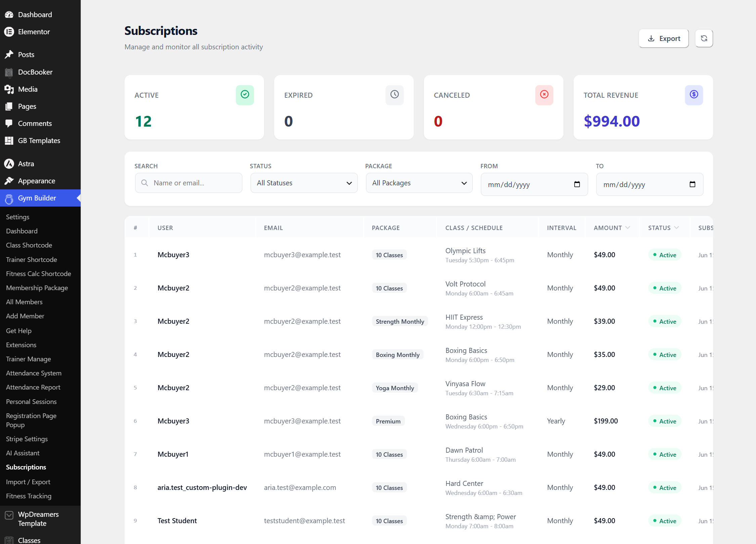The height and width of the screenshot is (544, 756).
Task: Click the Strength Monthly package tag
Action: (400, 321)
